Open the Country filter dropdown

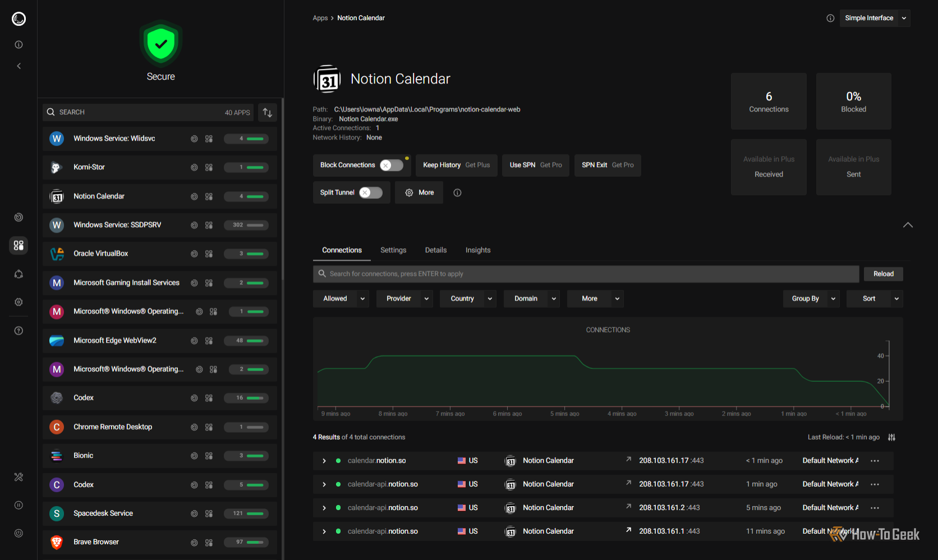(468, 299)
